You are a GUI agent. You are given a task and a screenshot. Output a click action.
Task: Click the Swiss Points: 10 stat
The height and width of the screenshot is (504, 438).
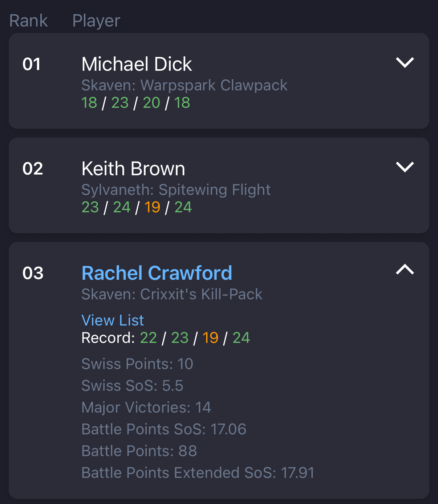[x=137, y=364]
